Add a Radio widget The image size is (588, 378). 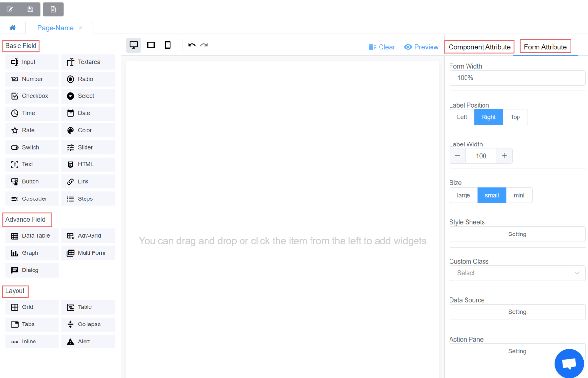tap(88, 79)
